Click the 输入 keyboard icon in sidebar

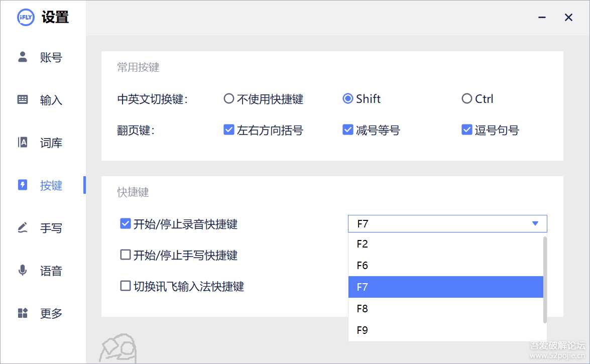click(23, 99)
